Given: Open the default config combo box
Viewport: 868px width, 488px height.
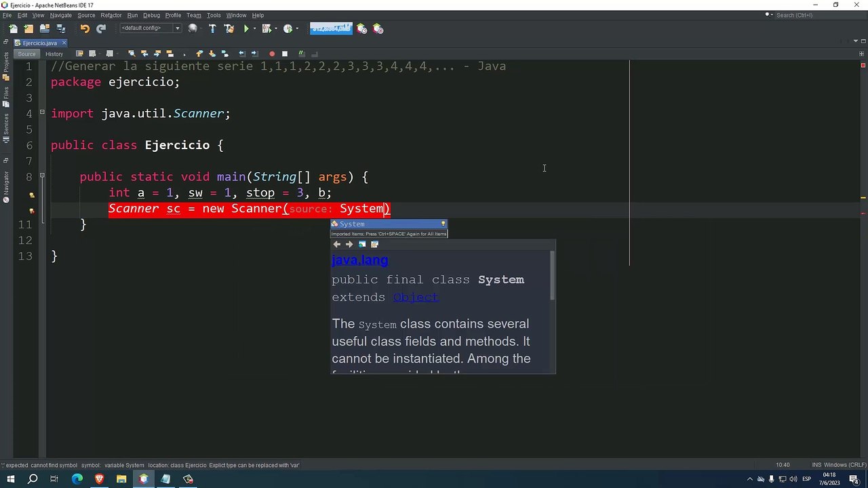Looking at the screenshot, I should tap(151, 28).
